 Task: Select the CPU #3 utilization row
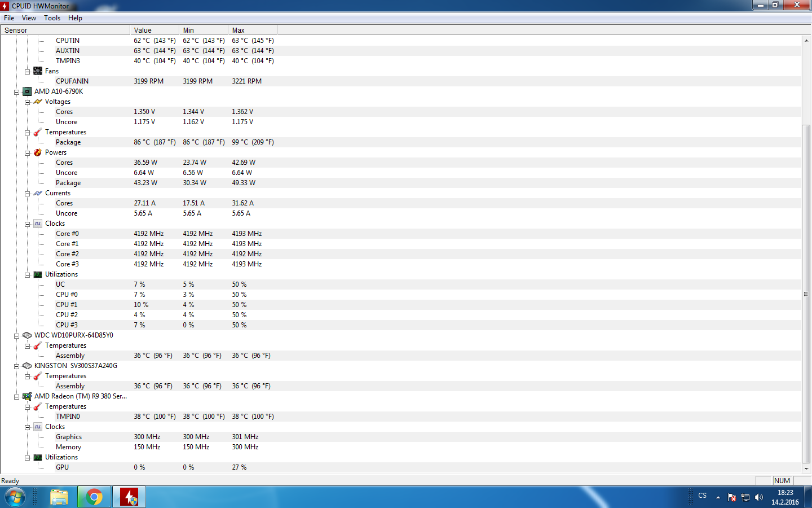[x=401, y=325]
